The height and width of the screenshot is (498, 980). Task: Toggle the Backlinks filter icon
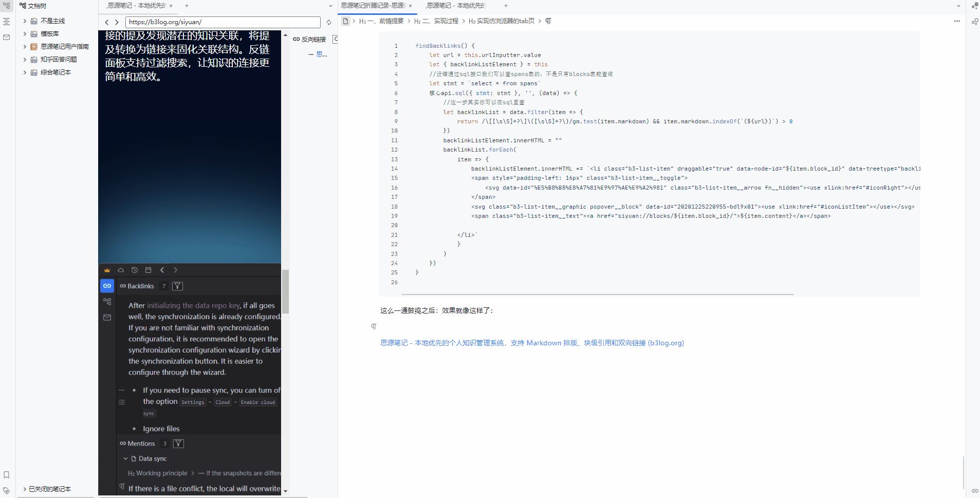tap(177, 286)
